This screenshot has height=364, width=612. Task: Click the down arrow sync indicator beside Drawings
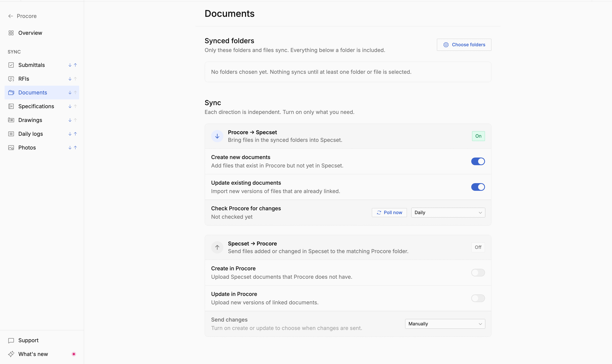(x=70, y=120)
